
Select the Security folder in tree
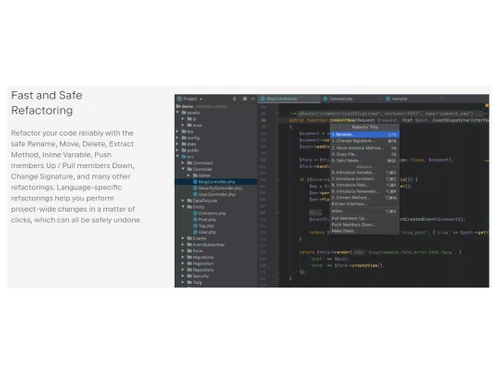tap(201, 276)
